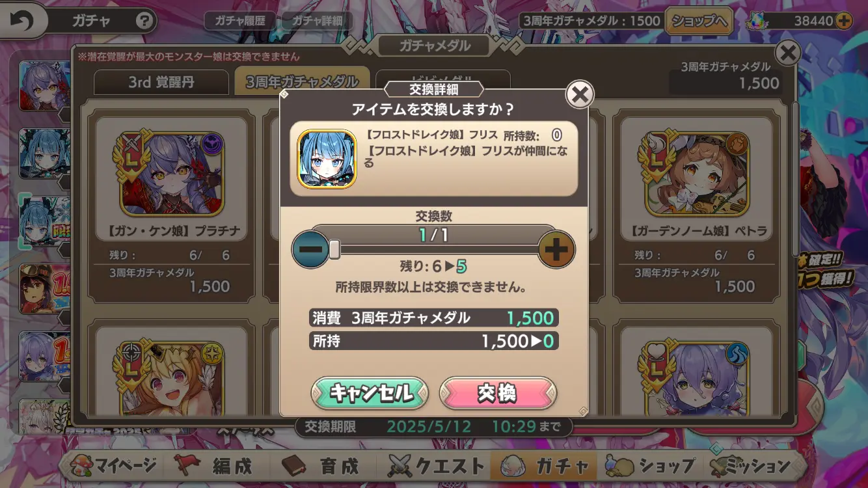Open クエスト in bottom navigation
Screen dimensions: 868x488
click(437, 466)
